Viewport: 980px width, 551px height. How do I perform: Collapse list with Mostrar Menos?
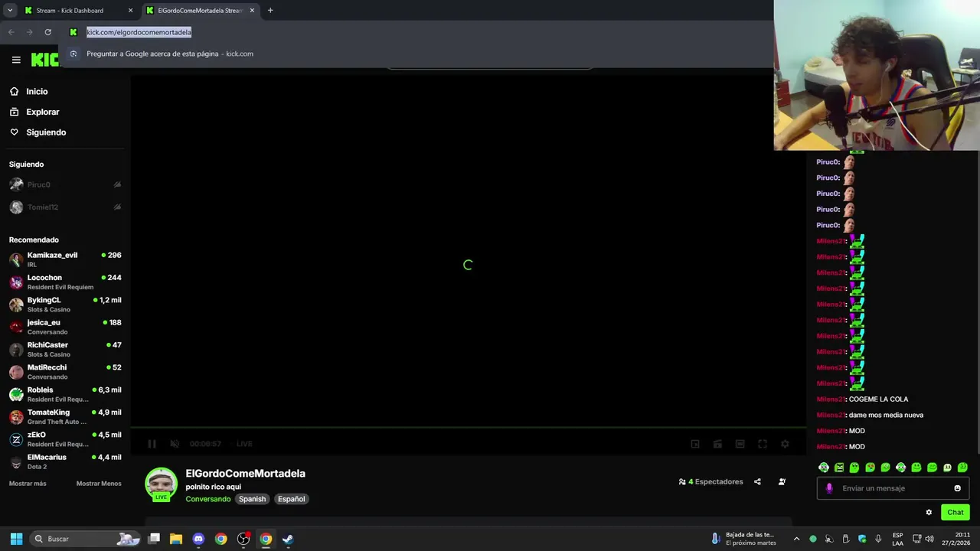[99, 484]
